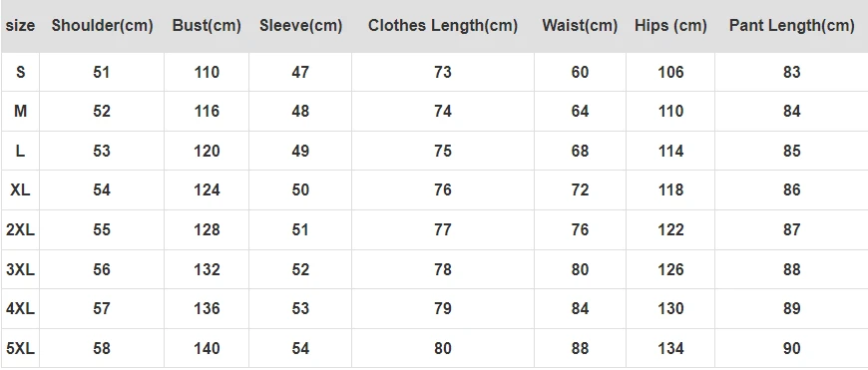Click the 5XL size label
The height and width of the screenshot is (370, 868).
(21, 348)
